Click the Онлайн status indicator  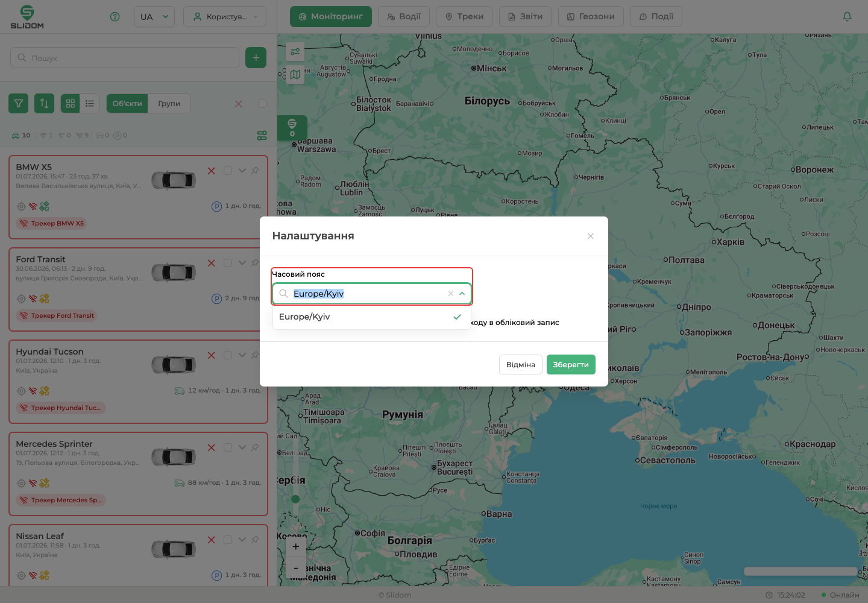(x=840, y=595)
